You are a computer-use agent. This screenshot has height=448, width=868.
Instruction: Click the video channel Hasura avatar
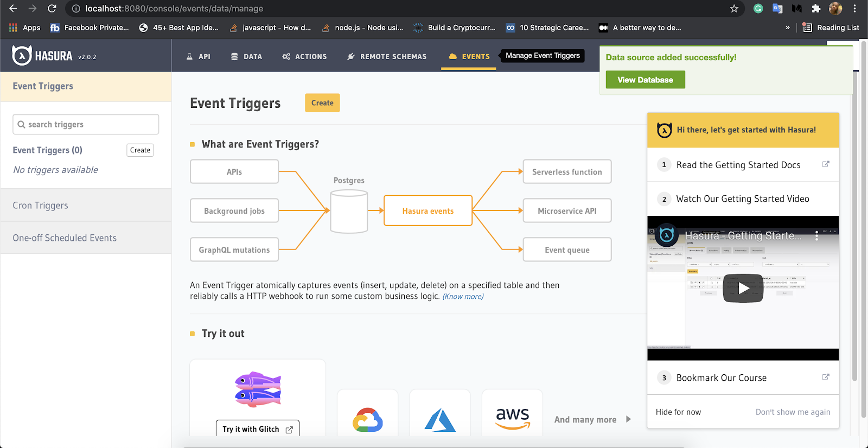667,235
